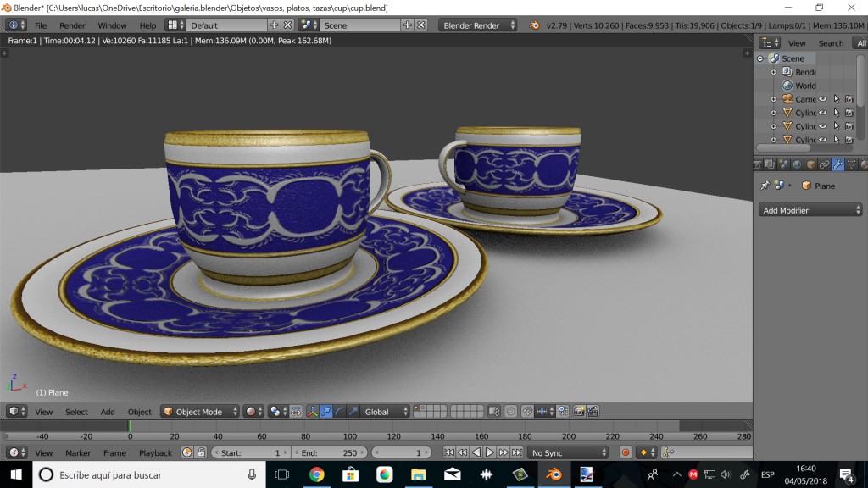Open the Timeline editor type icon
The width and height of the screenshot is (868, 488).
14,452
